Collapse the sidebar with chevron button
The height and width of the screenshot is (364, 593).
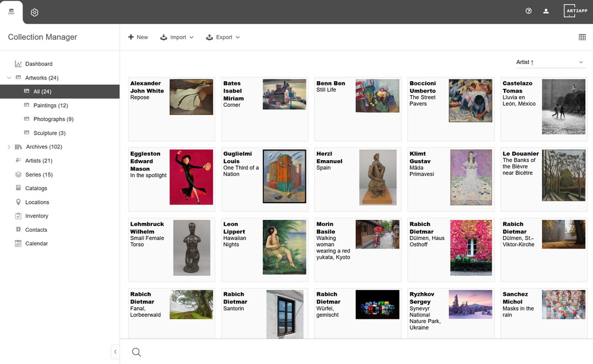[x=115, y=352]
